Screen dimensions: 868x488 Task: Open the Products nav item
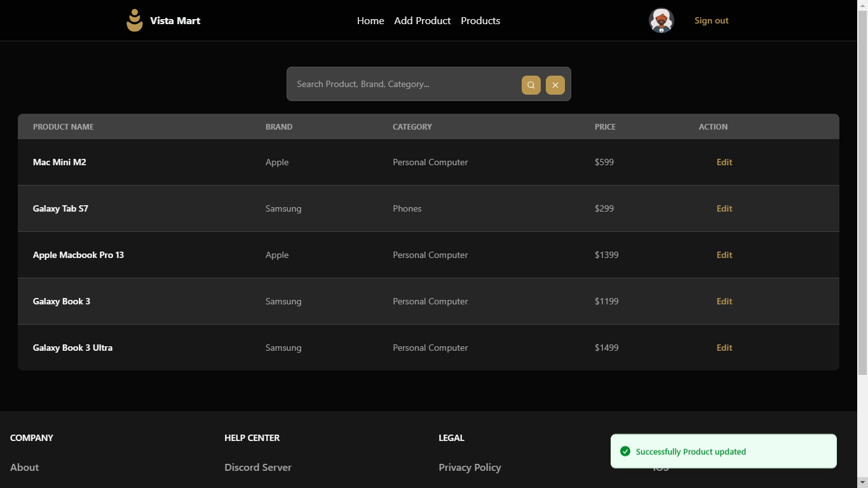coord(480,21)
